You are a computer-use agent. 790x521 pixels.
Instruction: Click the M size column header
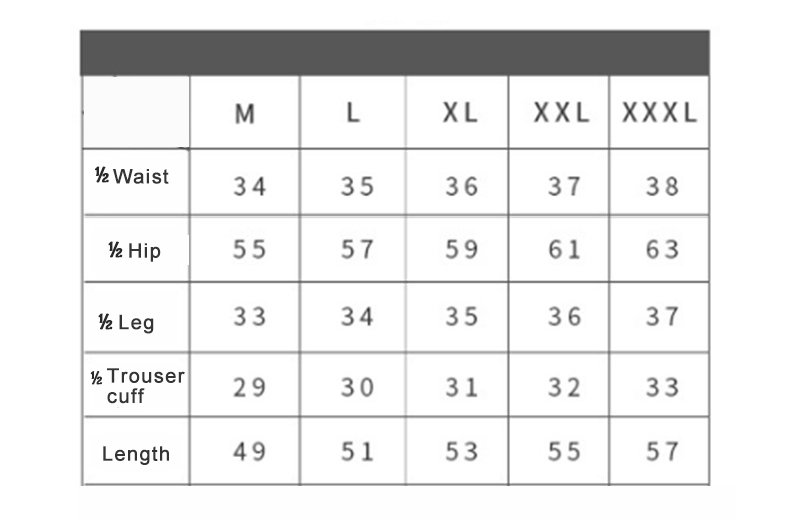245,114
